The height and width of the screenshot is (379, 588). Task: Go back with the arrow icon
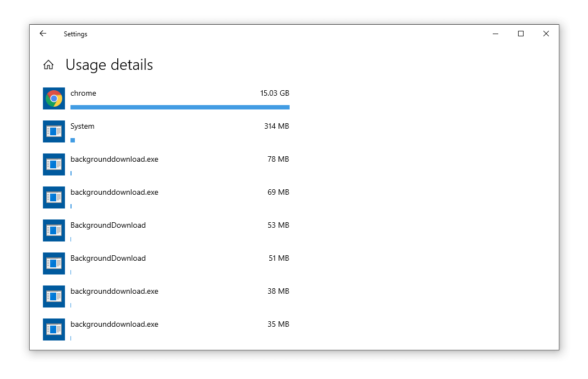[x=43, y=34]
